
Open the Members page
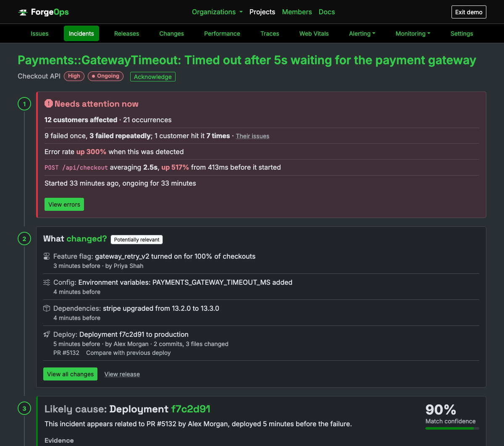[x=297, y=12]
